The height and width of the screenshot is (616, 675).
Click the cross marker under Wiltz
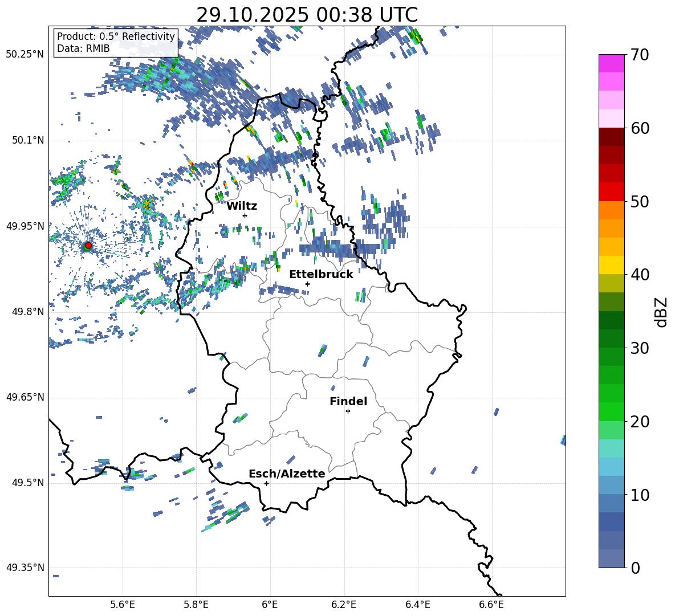(x=245, y=215)
